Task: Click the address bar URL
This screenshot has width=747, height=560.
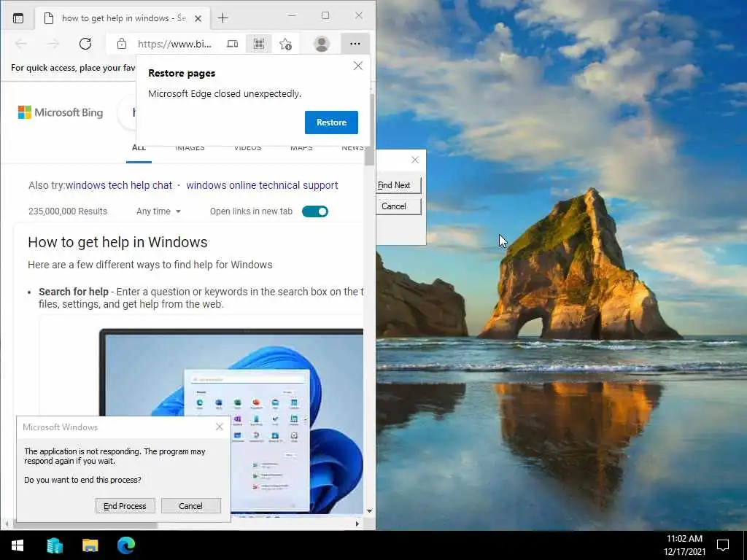Action: [x=174, y=44]
